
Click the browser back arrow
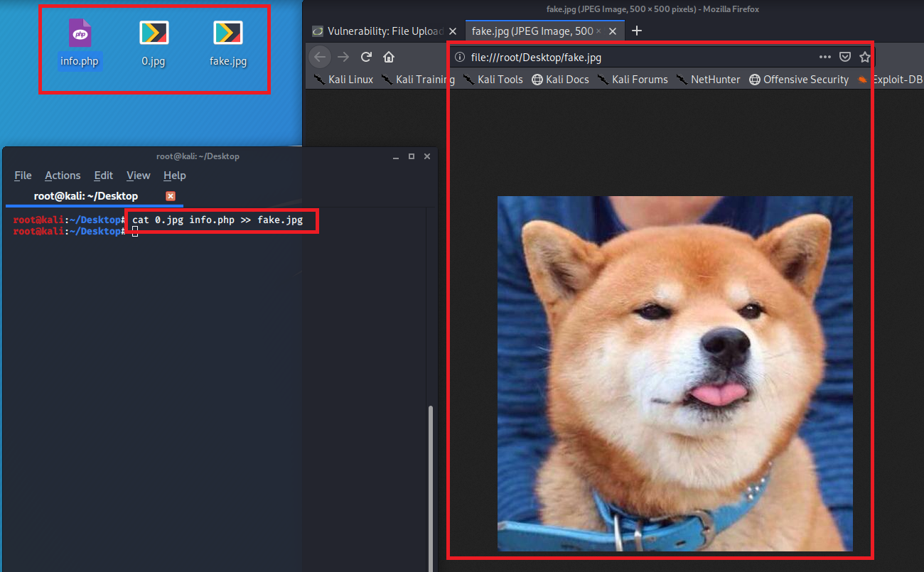point(321,57)
